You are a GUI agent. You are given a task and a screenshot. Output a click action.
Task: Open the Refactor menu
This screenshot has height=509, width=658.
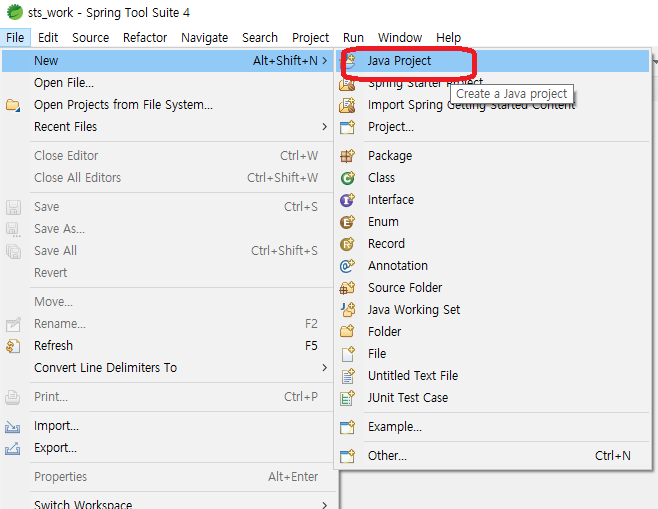pyautogui.click(x=145, y=38)
